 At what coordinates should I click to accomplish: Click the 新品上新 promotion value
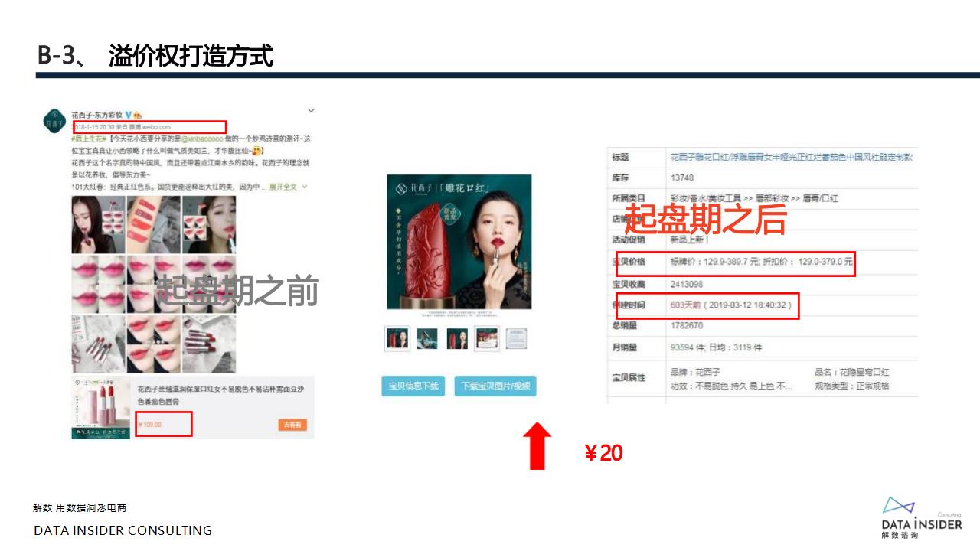pos(687,240)
